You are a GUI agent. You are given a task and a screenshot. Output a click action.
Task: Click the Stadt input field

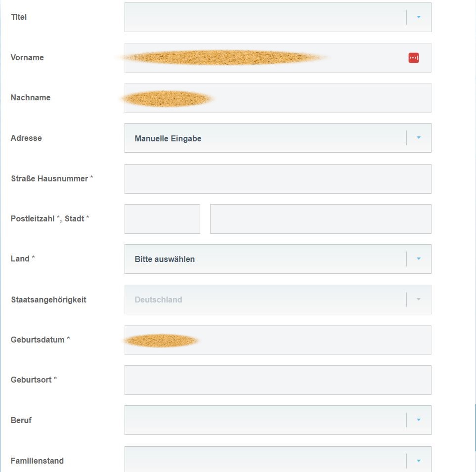coord(320,219)
